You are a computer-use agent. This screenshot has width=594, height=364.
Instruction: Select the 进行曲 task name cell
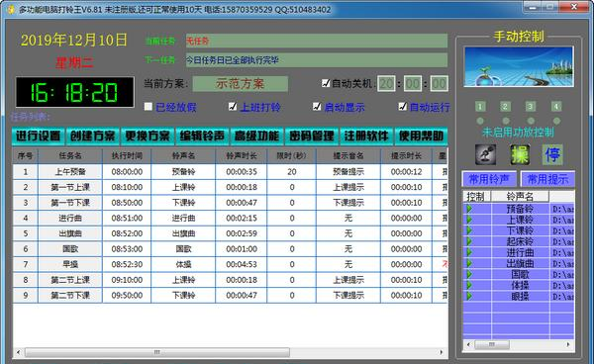(70, 219)
